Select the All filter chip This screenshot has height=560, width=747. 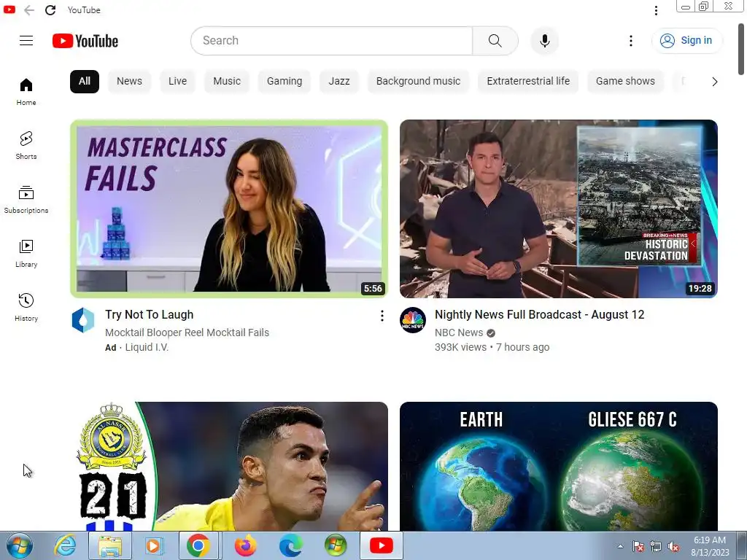tap(85, 82)
